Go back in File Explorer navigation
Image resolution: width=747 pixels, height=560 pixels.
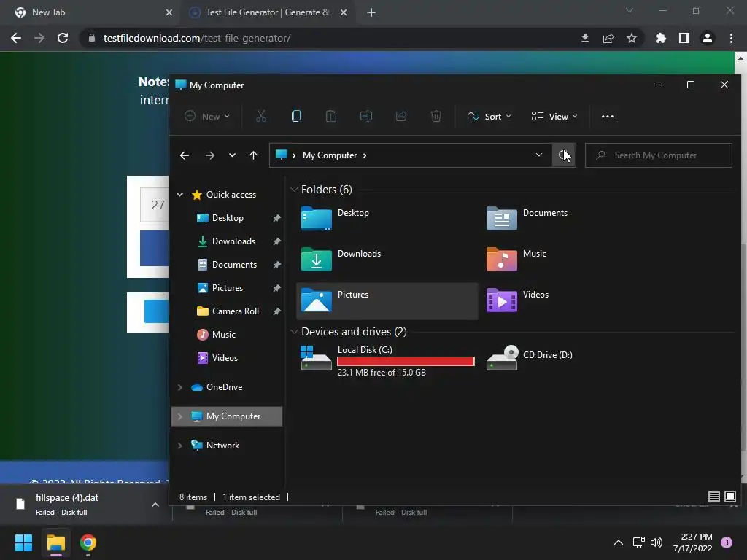click(185, 155)
